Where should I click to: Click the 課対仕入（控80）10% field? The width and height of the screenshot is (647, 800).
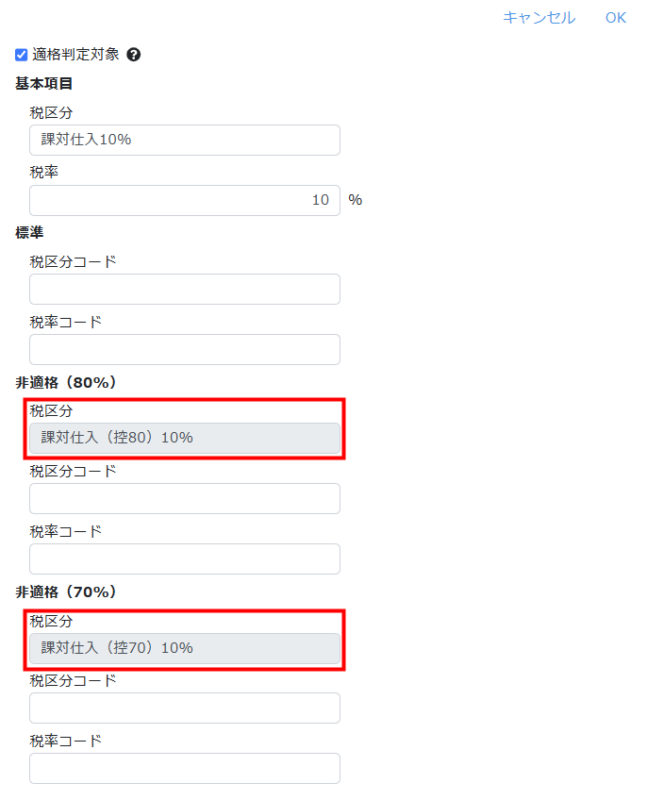pos(185,438)
